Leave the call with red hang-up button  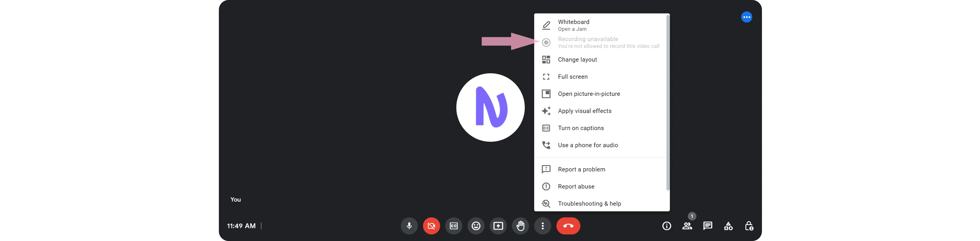[x=568, y=226]
